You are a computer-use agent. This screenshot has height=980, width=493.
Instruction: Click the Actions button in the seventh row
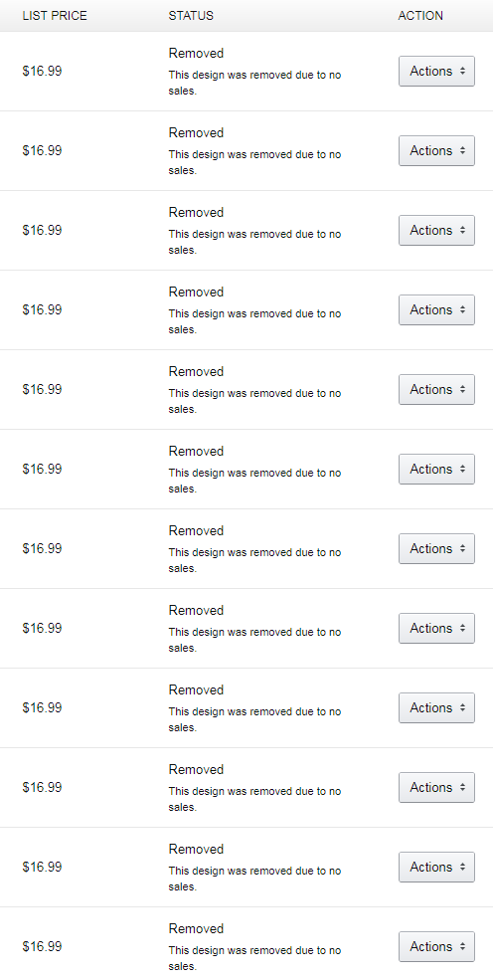[436, 549]
